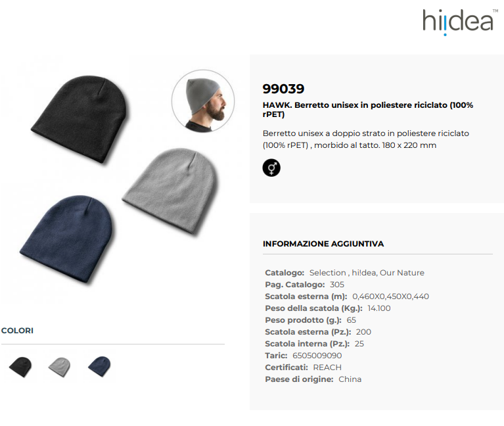Select the navy blue beanie color swatch
The height and width of the screenshot is (426, 504).
99,366
